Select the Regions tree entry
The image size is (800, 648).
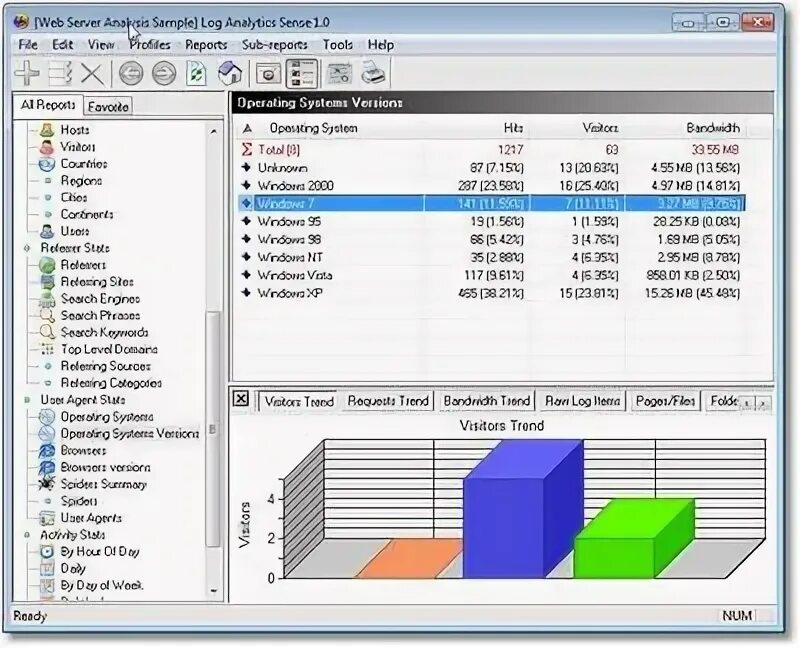tap(81, 181)
